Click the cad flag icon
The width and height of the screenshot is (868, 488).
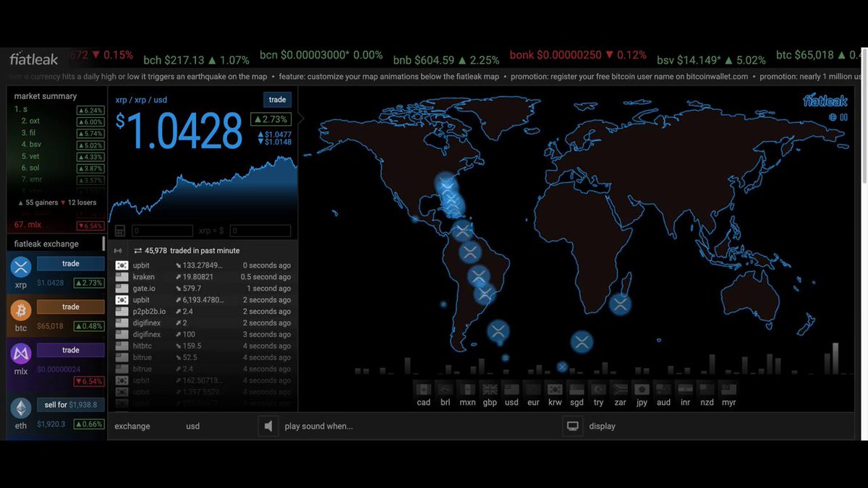(424, 389)
